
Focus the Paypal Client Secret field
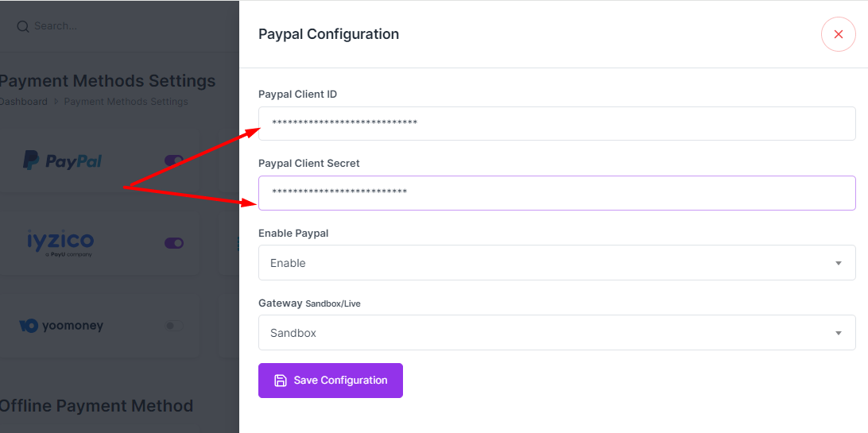[557, 193]
